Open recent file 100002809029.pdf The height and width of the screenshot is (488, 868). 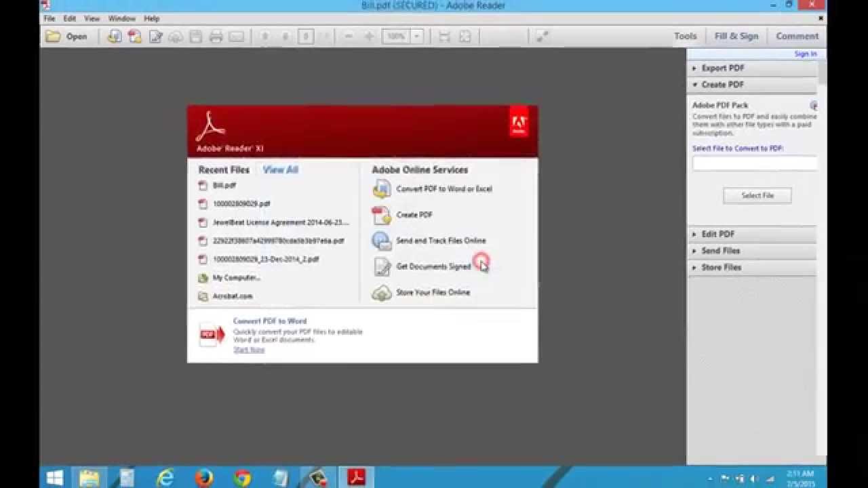click(x=241, y=203)
